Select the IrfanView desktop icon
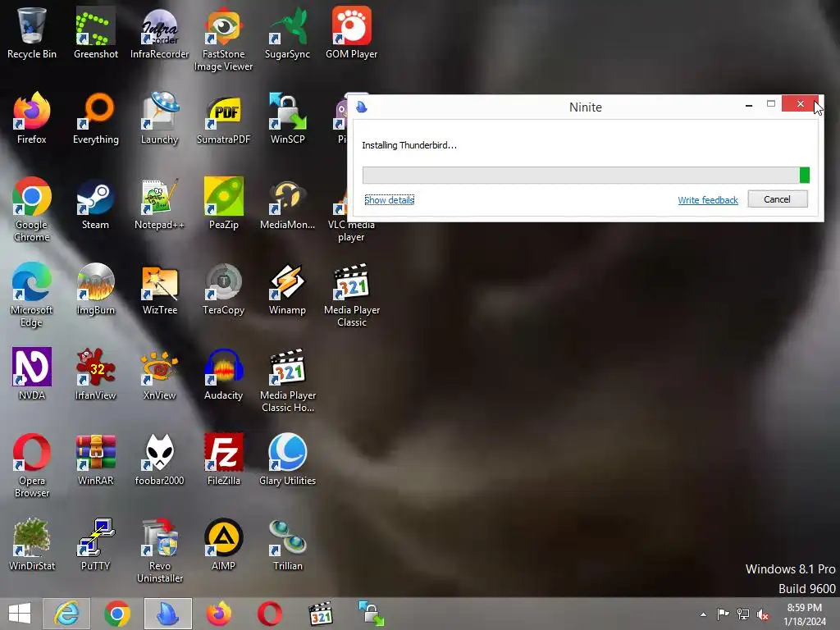 [95, 373]
